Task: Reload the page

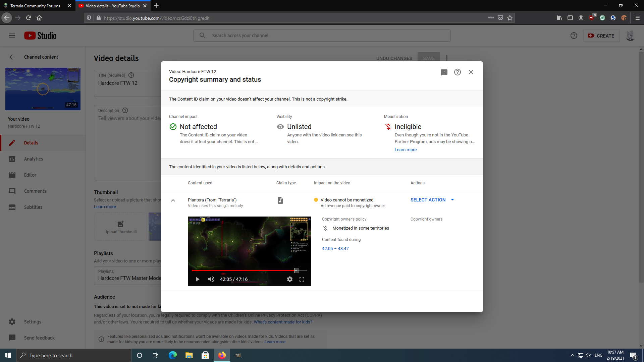Action: point(29,18)
